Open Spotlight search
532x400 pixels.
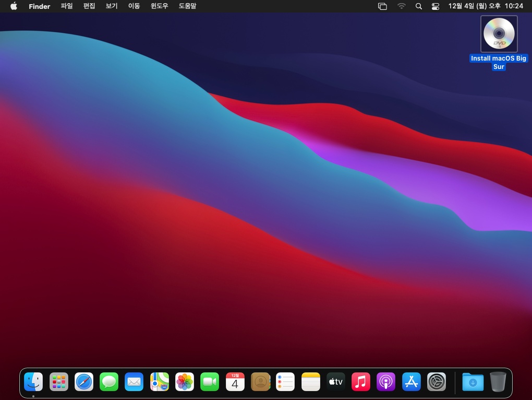pos(419,6)
